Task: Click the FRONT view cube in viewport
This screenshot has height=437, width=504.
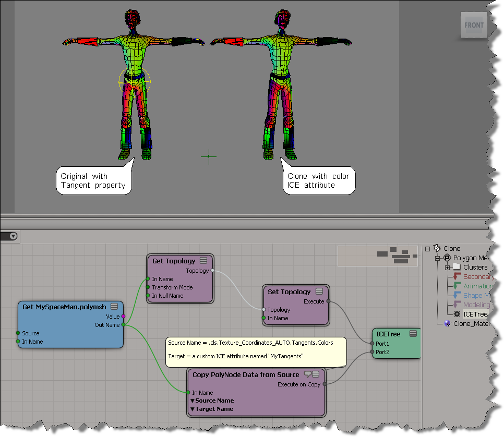Action: pos(473,25)
